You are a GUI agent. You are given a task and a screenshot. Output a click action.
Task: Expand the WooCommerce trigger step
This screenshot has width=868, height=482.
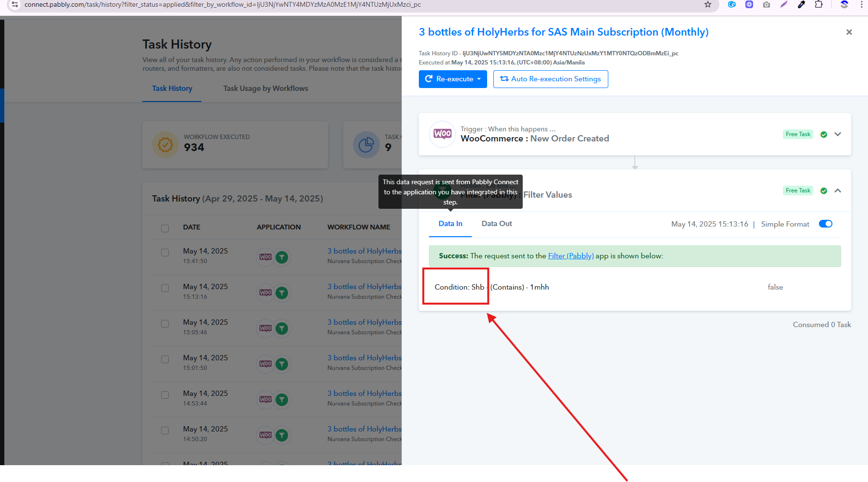838,134
